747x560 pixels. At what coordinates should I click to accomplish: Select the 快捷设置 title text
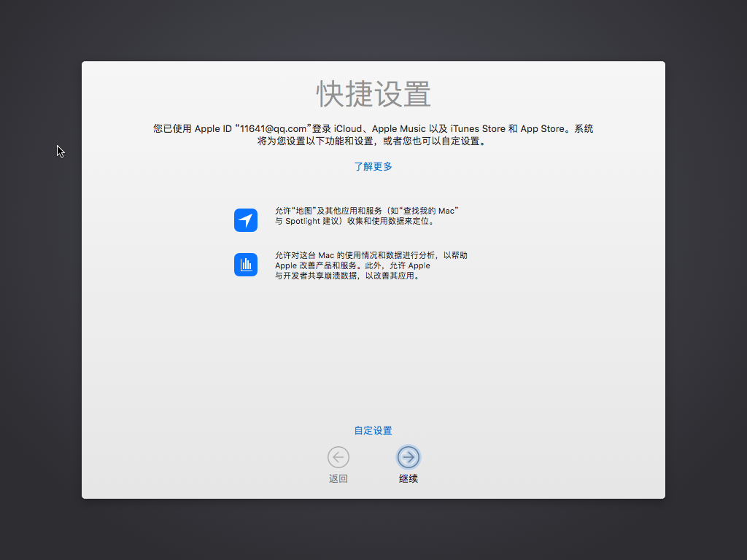point(373,93)
